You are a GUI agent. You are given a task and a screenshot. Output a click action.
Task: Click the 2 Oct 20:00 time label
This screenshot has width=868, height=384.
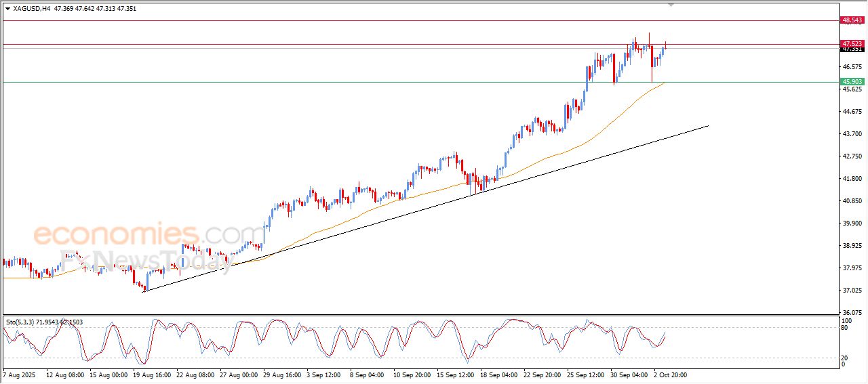pos(670,374)
